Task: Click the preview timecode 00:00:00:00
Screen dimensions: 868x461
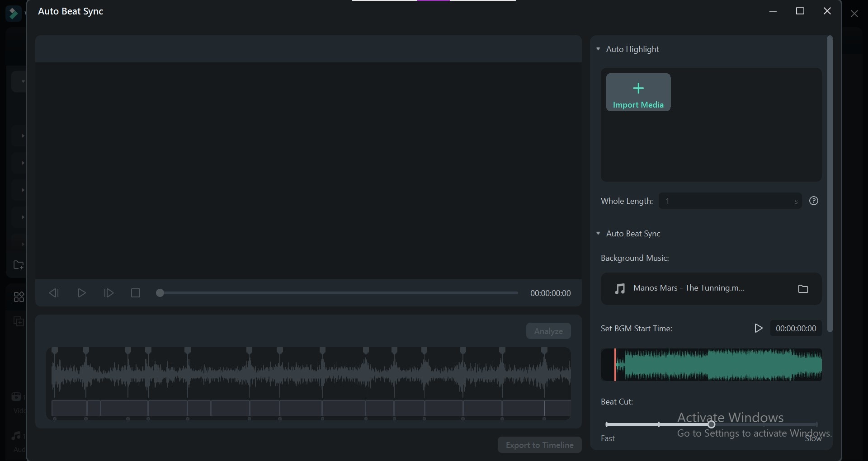Action: (550, 293)
